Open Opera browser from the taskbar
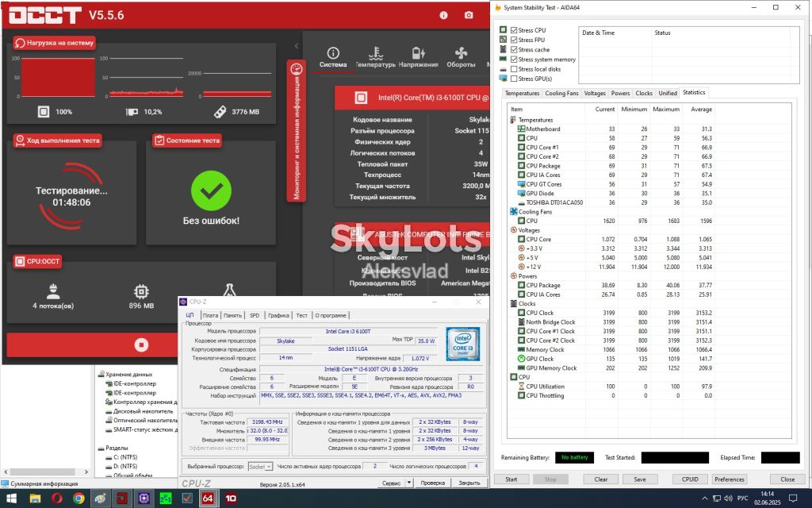 click(x=57, y=498)
